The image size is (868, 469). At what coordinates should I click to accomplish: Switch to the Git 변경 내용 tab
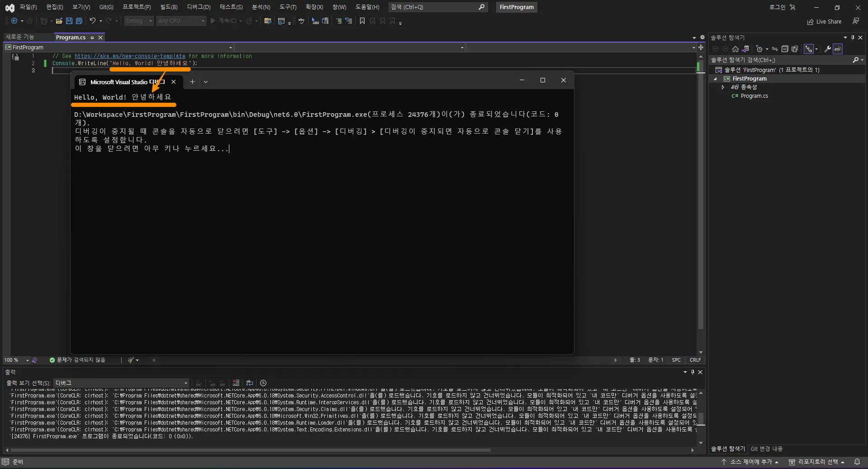(x=767, y=449)
